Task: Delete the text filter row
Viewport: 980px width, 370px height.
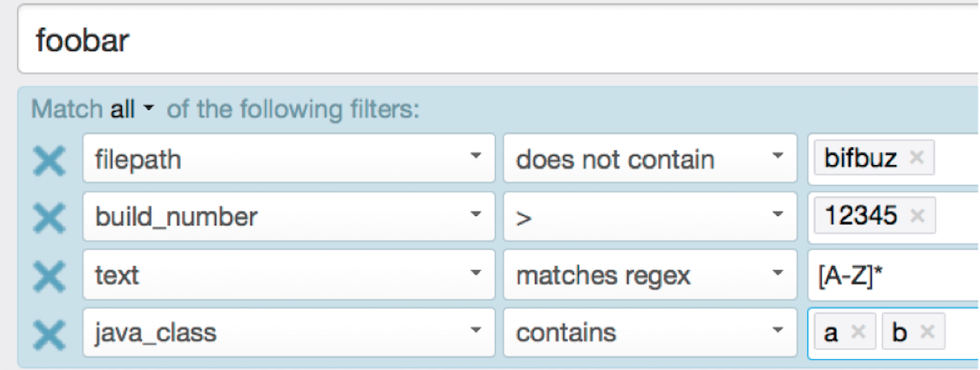Action: click(x=49, y=275)
